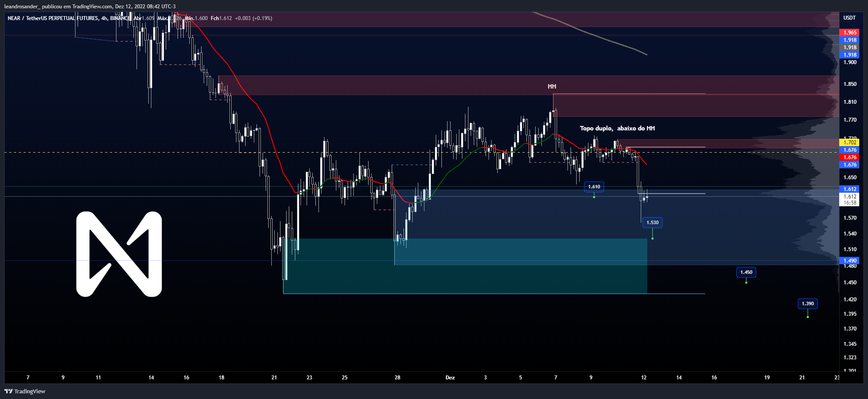Select the red 1.965 price label
Image resolution: width=868 pixels, height=399 pixels.
[x=850, y=32]
